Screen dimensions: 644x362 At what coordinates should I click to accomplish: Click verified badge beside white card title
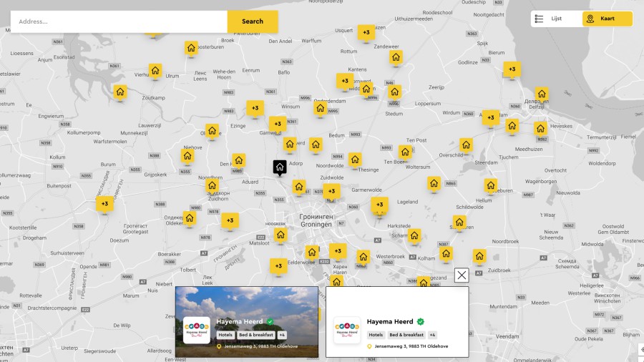(421, 322)
